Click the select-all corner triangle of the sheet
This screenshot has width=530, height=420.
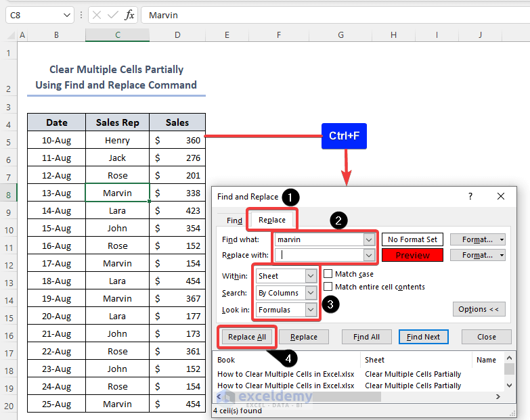coord(11,35)
